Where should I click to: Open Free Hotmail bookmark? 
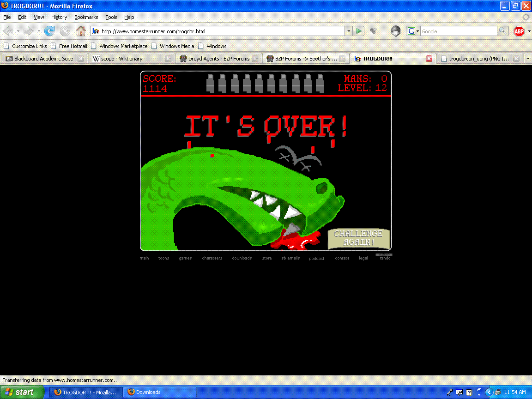(x=69, y=46)
